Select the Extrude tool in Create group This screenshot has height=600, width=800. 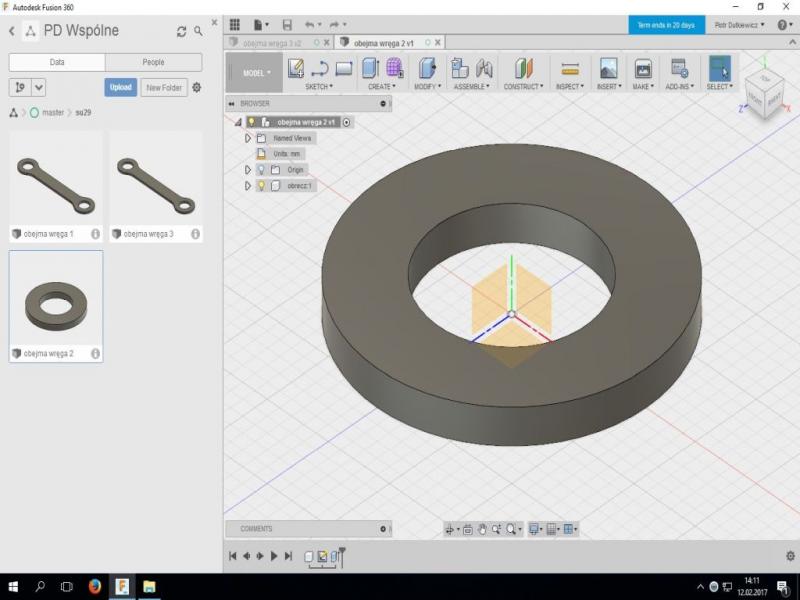coord(369,68)
